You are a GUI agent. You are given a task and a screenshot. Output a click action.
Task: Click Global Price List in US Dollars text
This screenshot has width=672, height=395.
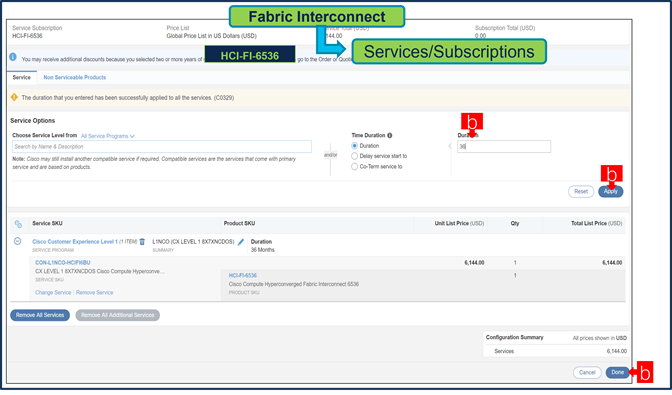click(211, 36)
